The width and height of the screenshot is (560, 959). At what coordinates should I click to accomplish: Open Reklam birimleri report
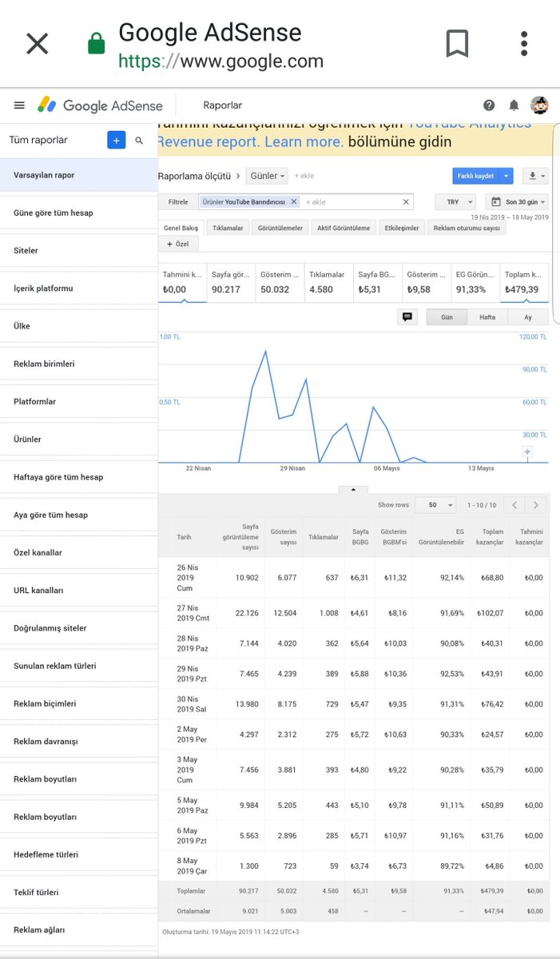click(79, 364)
